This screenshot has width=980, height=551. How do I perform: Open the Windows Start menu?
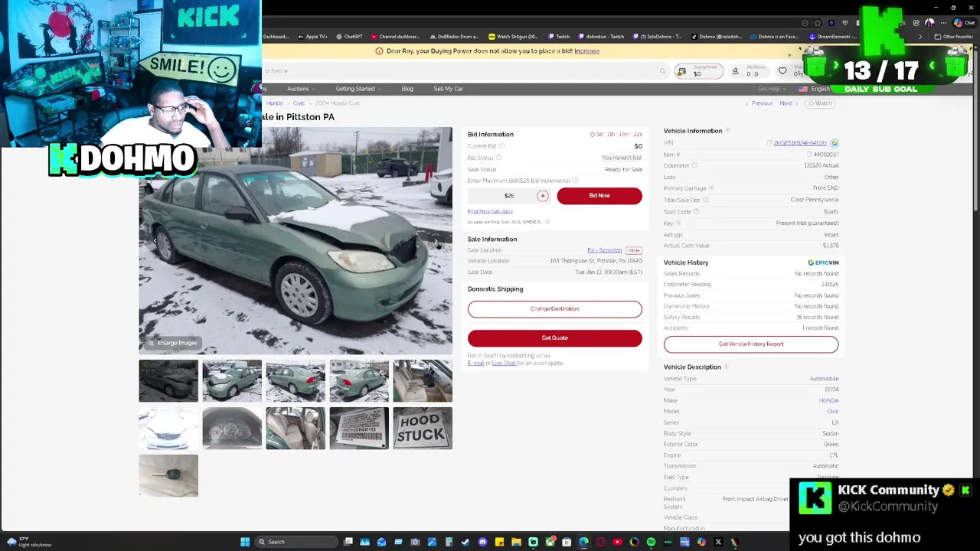245,542
